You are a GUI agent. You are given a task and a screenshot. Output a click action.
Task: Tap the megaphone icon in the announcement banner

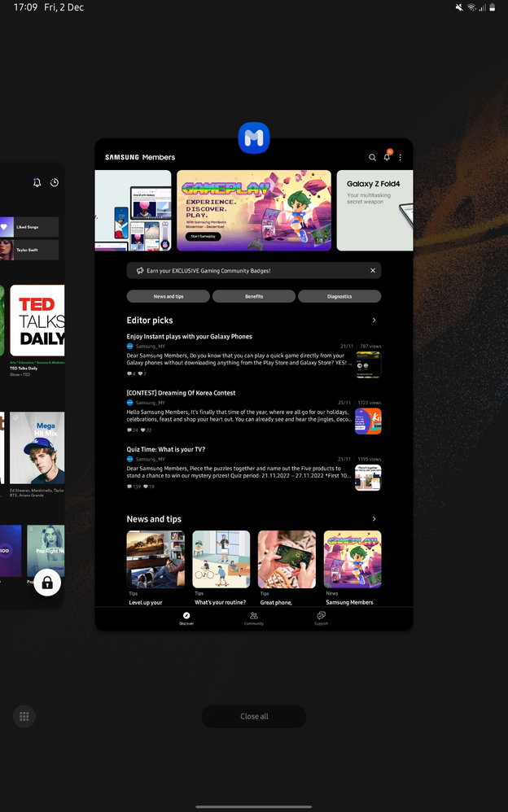click(140, 270)
